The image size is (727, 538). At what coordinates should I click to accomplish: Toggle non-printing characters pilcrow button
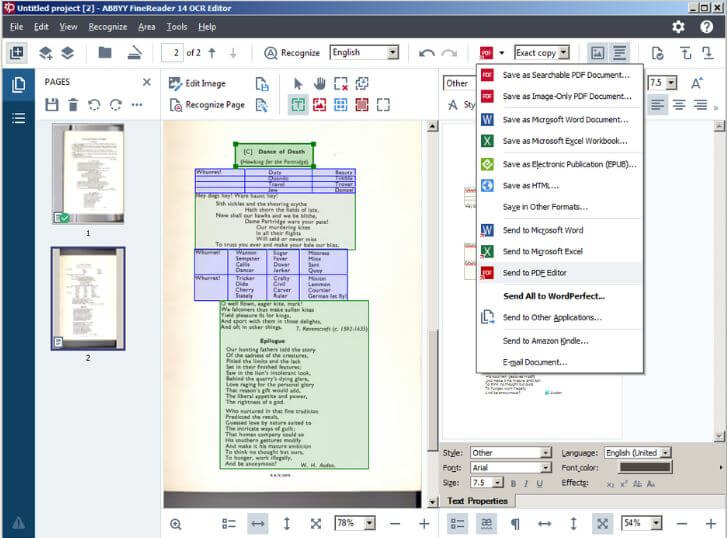515,524
